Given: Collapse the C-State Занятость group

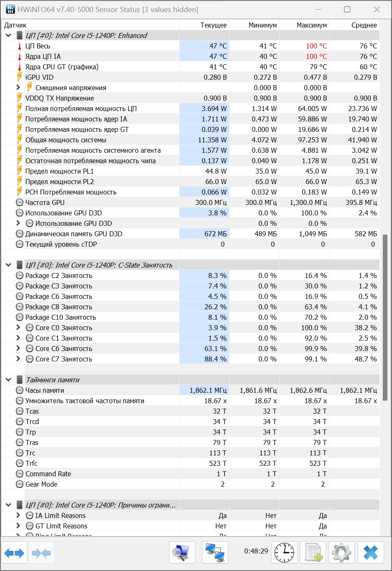Looking at the screenshot, I should pyautogui.click(x=8, y=265).
